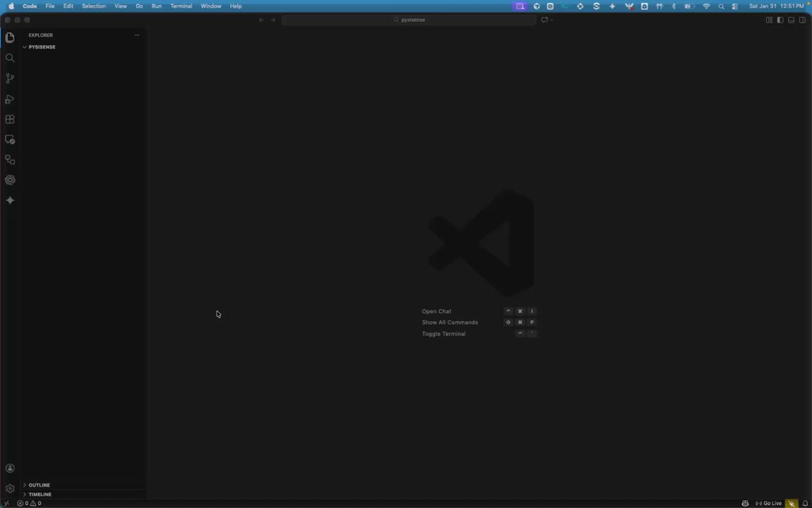Open the Source Control view
Screen dimensions: 812x508
10,78
